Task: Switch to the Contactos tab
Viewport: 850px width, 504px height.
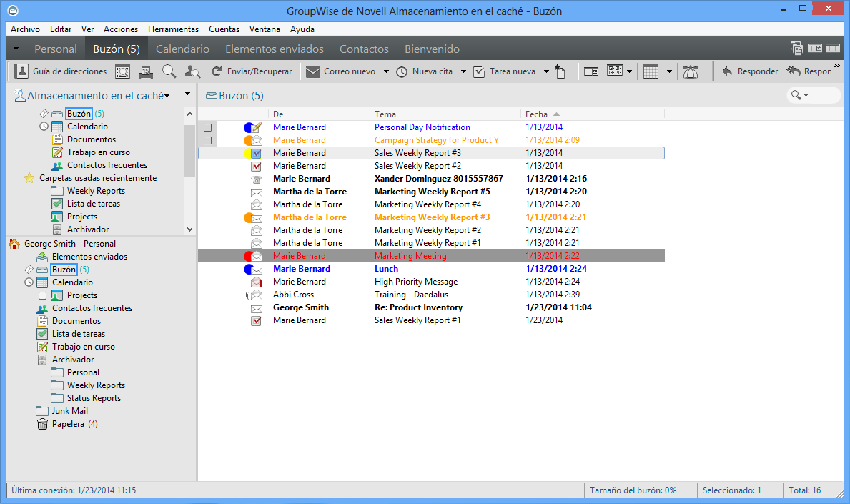Action: click(365, 49)
